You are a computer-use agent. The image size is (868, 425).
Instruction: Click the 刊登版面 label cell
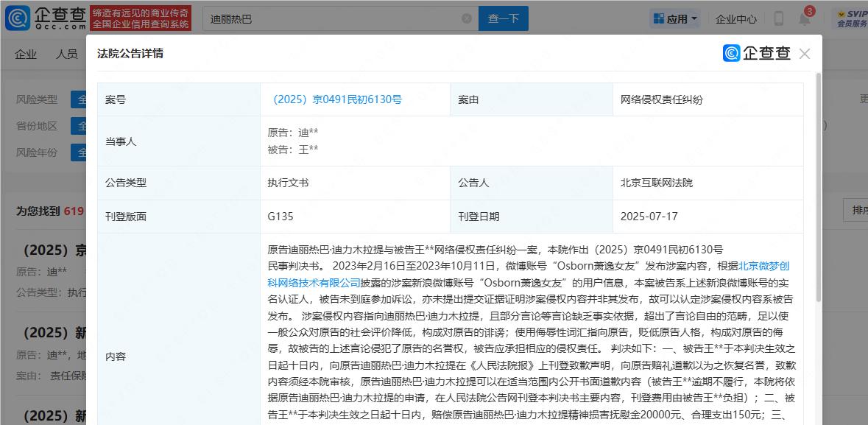179,217
